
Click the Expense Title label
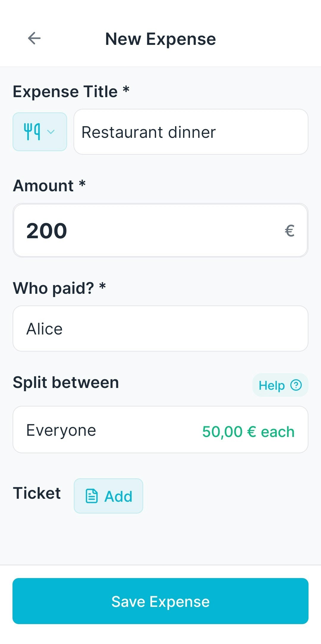[71, 91]
